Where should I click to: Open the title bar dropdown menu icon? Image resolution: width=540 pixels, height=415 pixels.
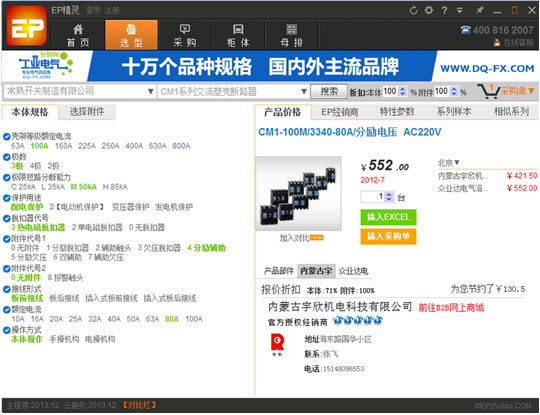pos(460,10)
